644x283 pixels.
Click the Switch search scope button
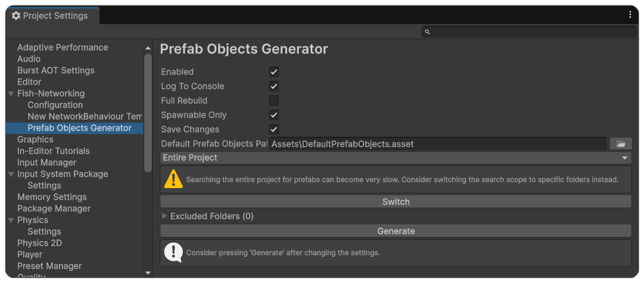pyautogui.click(x=396, y=202)
